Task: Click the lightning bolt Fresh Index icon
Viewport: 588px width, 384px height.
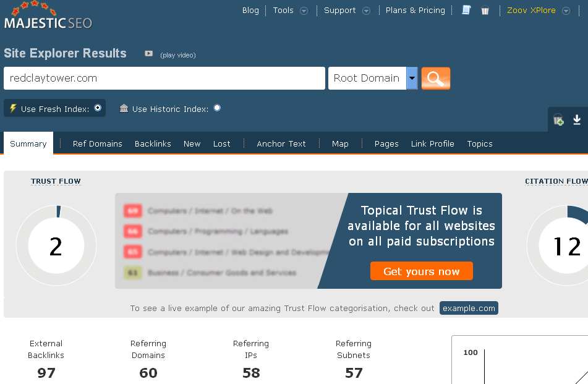Action: 13,108
